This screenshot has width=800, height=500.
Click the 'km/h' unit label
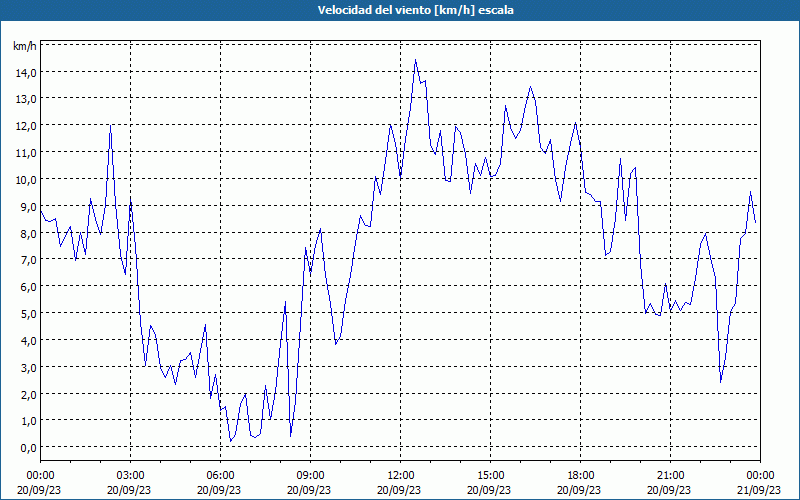coord(24,46)
